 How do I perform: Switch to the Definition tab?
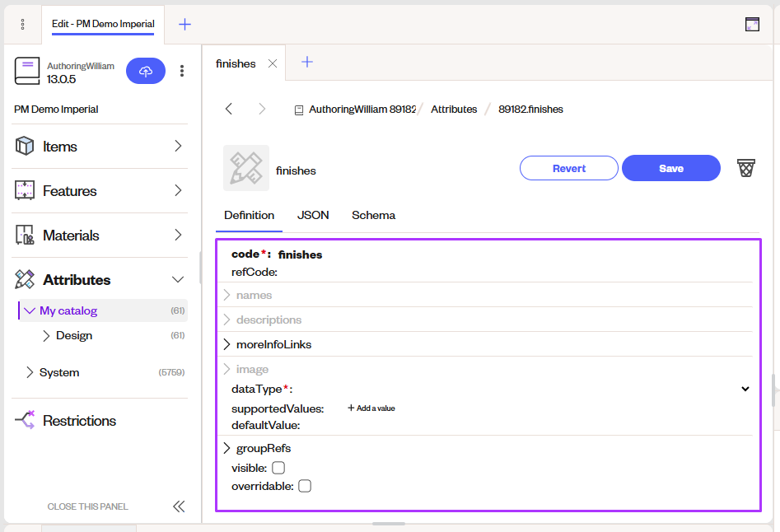(x=249, y=215)
